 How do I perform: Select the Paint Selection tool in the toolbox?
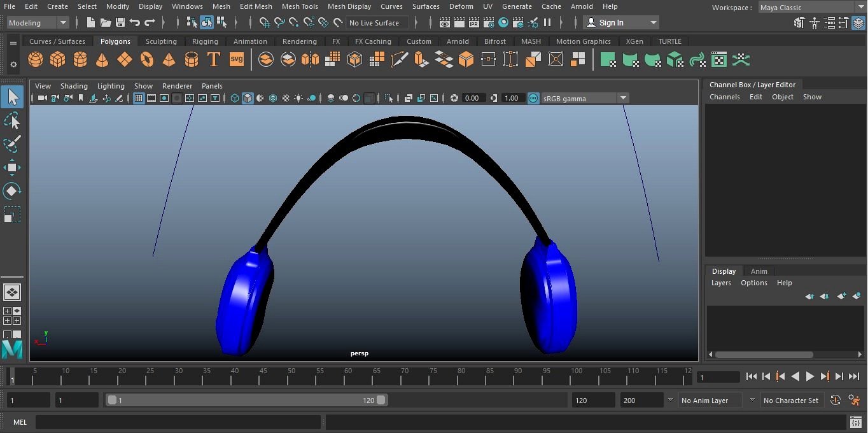(x=13, y=144)
